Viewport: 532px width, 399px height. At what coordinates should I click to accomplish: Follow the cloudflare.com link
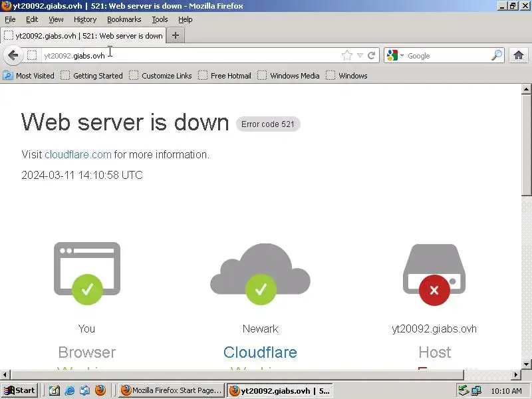click(78, 155)
